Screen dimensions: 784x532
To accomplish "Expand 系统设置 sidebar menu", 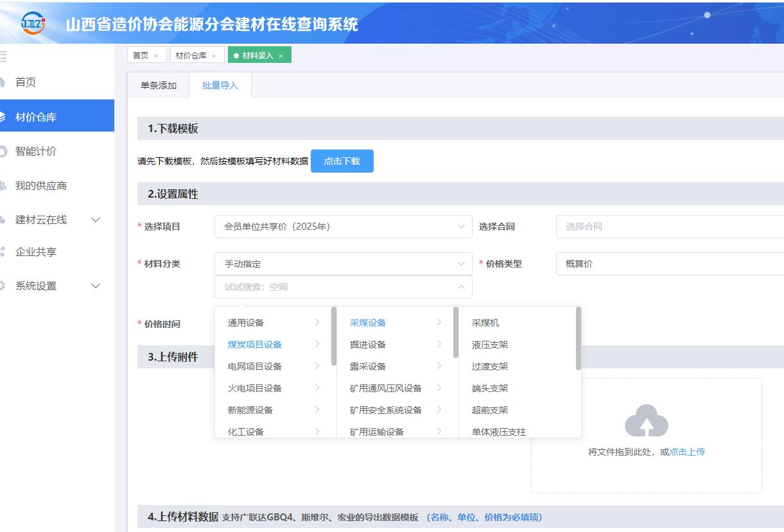I will (x=96, y=286).
